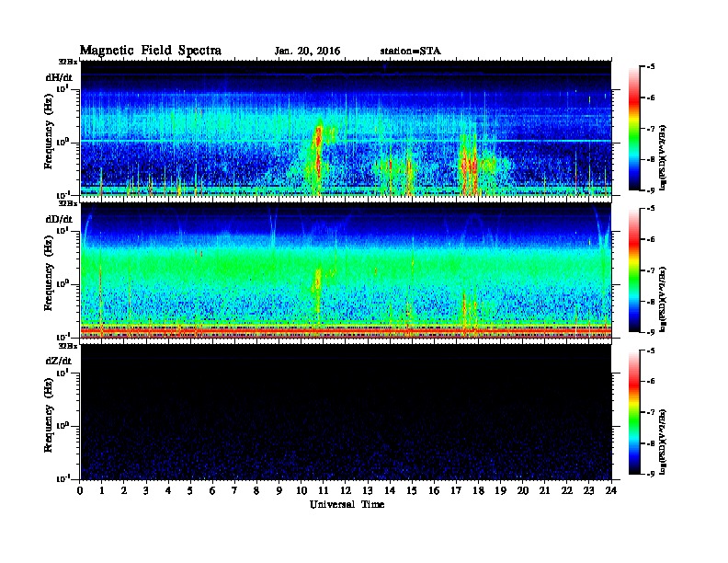Screen dimensions: 728x563
Task: Click hour tick label "17"
Action: point(457,490)
